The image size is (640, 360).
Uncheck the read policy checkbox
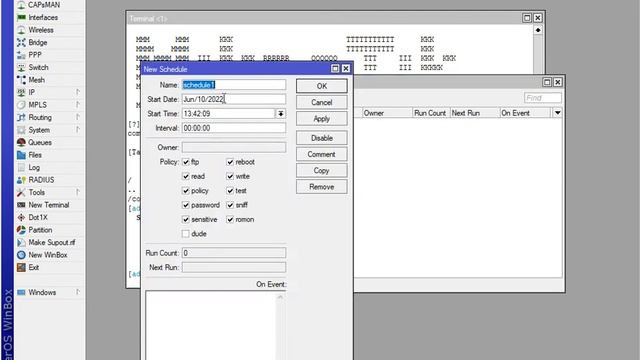click(x=186, y=176)
